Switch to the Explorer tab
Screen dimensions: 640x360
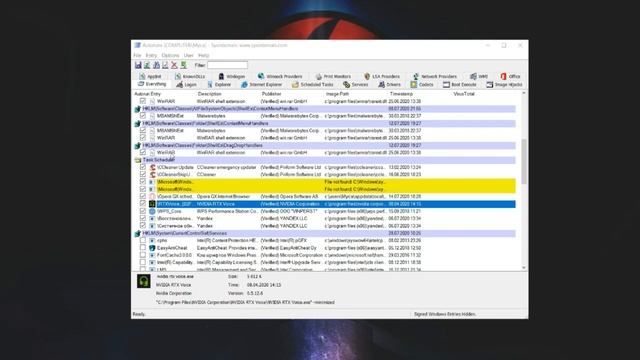coord(219,84)
